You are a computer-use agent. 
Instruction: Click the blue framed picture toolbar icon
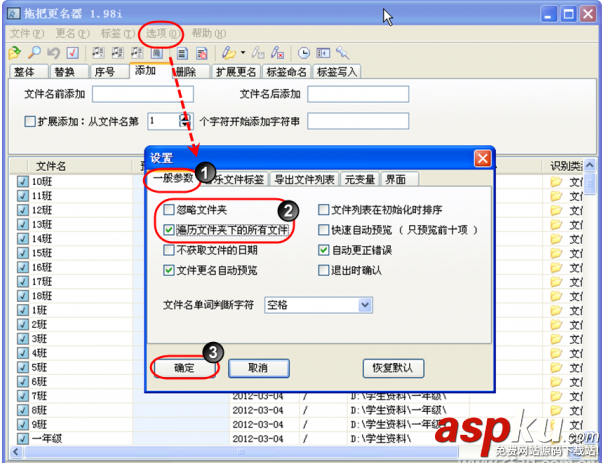coord(156,53)
